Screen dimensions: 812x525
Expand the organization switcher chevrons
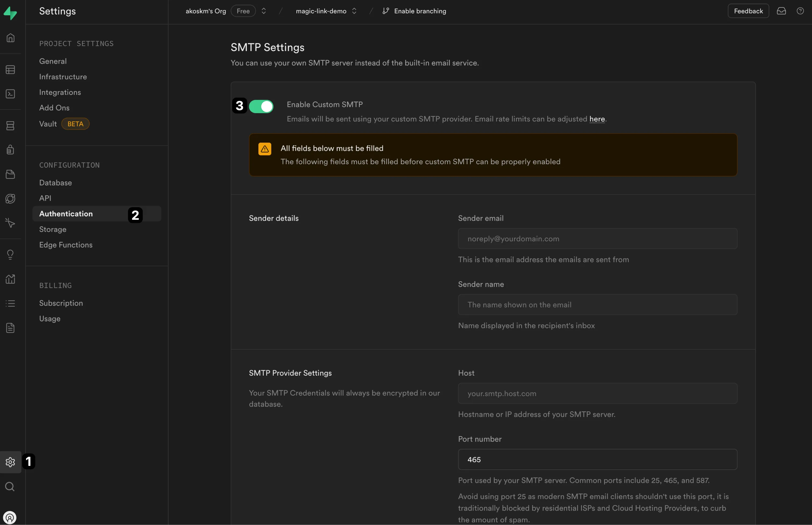pos(264,11)
